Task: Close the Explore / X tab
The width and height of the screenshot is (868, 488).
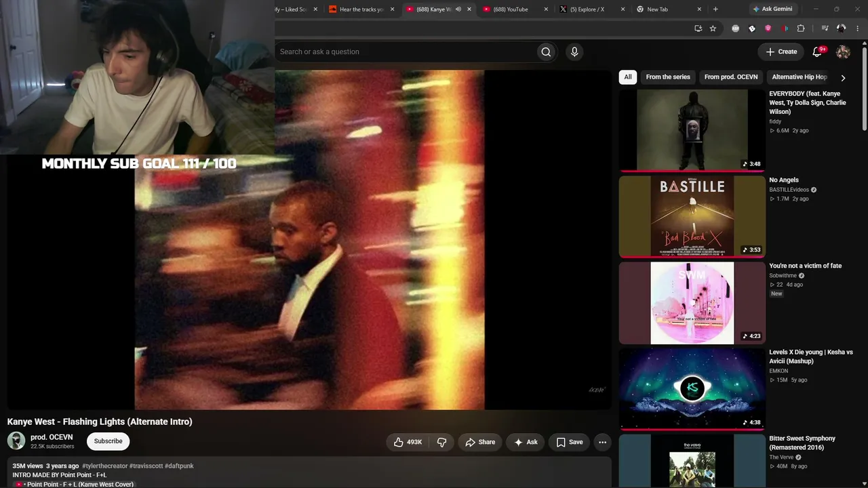Action: [x=623, y=9]
